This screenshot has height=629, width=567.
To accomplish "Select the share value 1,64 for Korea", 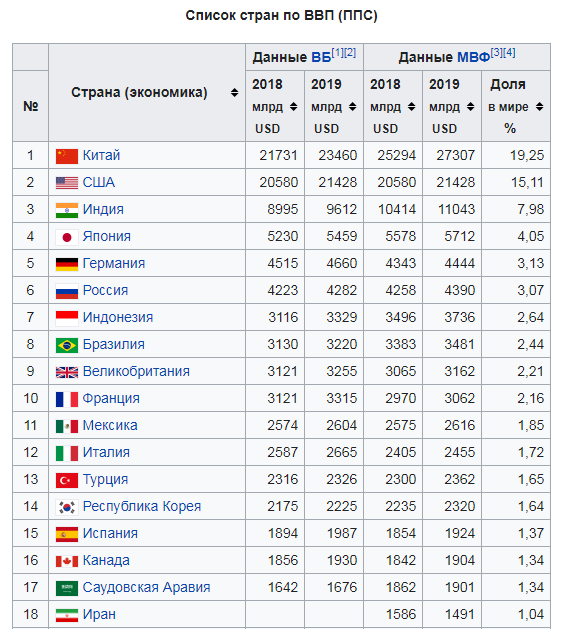I will pyautogui.click(x=531, y=506).
